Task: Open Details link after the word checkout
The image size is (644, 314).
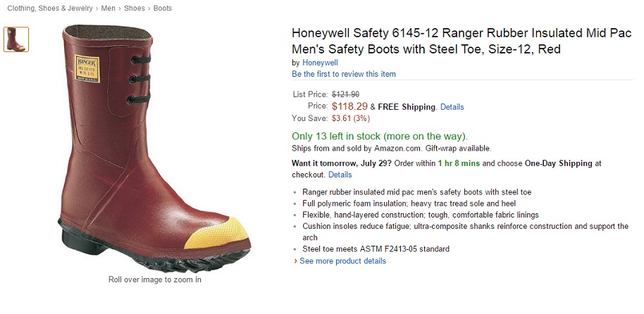Action: tap(340, 175)
